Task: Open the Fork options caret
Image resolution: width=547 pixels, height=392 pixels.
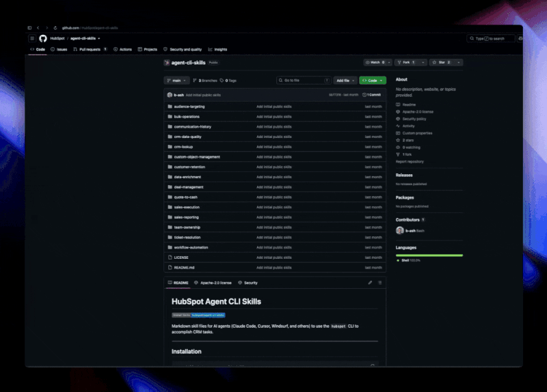Action: pos(423,62)
